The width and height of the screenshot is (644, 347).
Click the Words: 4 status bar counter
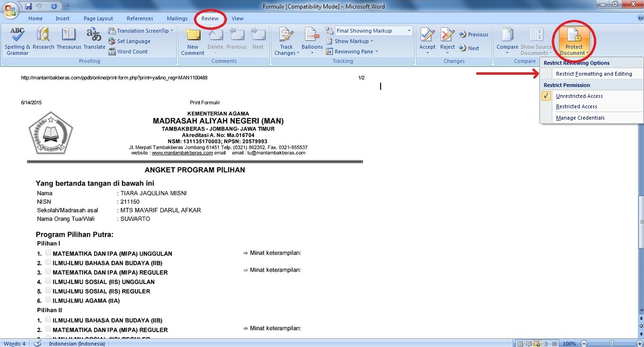(x=15, y=343)
